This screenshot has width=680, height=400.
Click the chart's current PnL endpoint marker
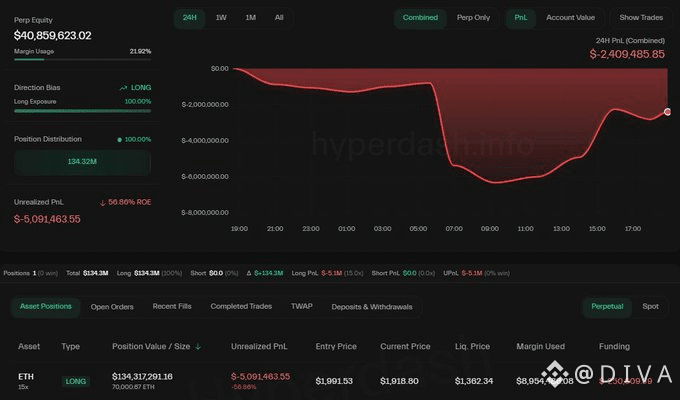tap(667, 111)
